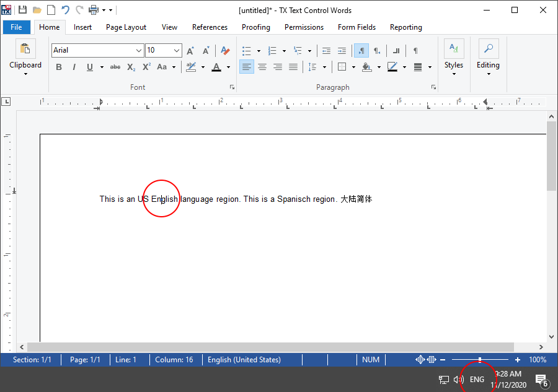Toggle Strikethrough formatting
This screenshot has width=558, height=392.
pos(115,67)
